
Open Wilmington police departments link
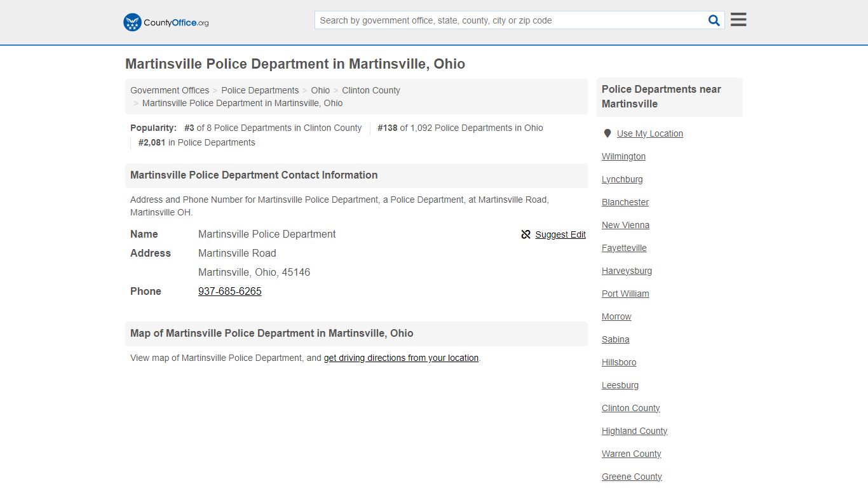623,156
